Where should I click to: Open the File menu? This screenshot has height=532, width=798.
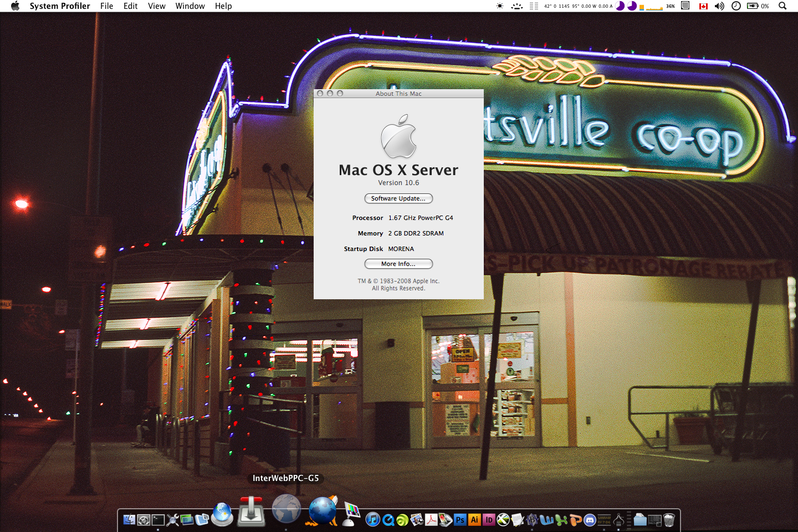coord(106,6)
